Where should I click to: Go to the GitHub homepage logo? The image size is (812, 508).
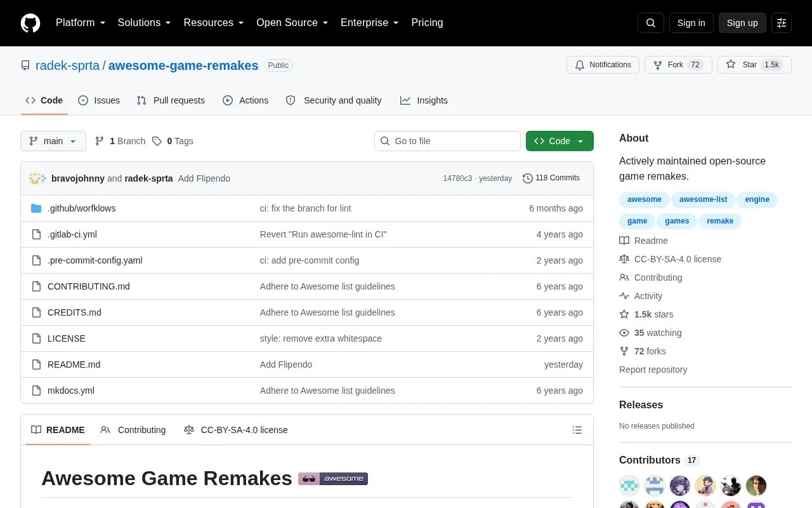coord(30,23)
